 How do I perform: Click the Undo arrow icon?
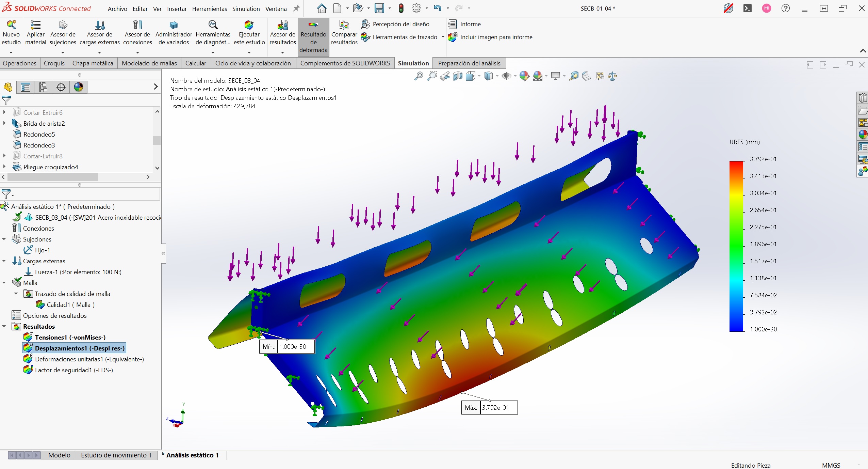438,8
